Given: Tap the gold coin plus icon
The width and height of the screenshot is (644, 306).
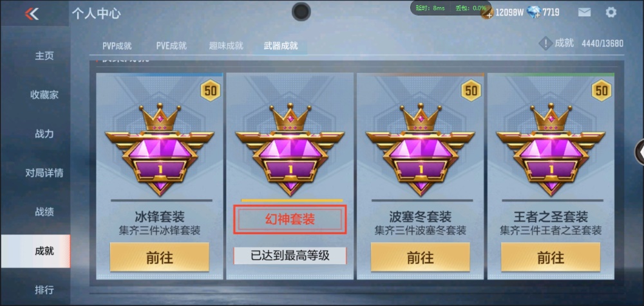Looking at the screenshot, I should [487, 13].
